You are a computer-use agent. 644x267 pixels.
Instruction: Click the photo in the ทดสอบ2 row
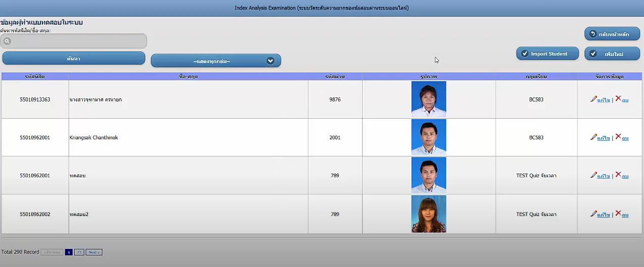(x=429, y=214)
